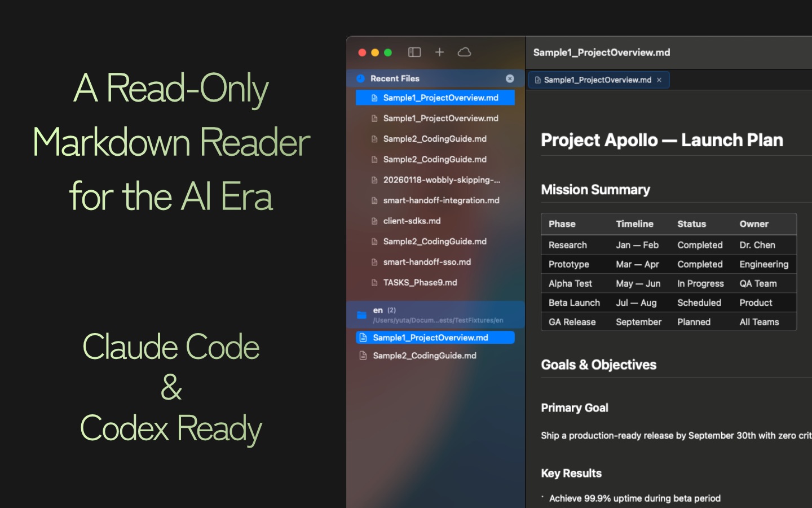This screenshot has height=508, width=812.
Task: Click the Status column header
Action: pyautogui.click(x=692, y=224)
